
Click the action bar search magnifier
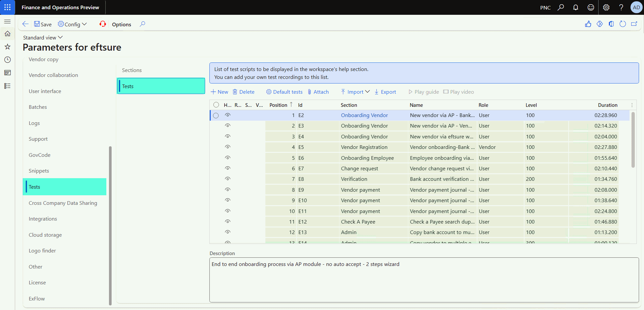(x=142, y=24)
